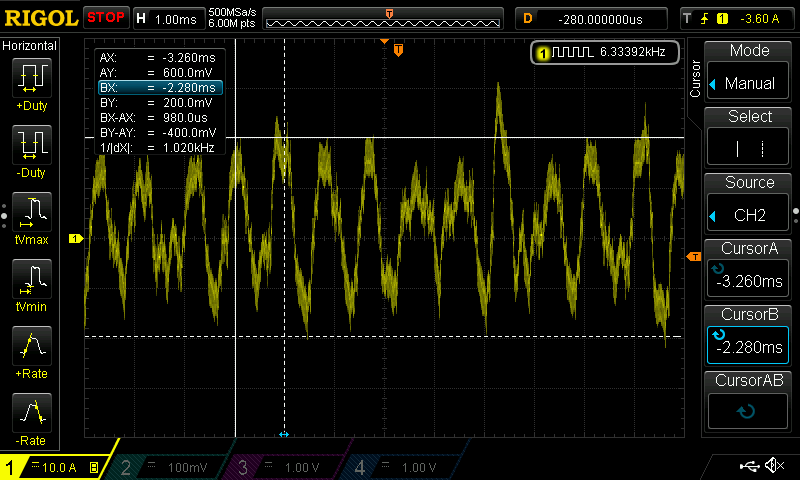Select the tVmax measurement icon

coord(32,212)
